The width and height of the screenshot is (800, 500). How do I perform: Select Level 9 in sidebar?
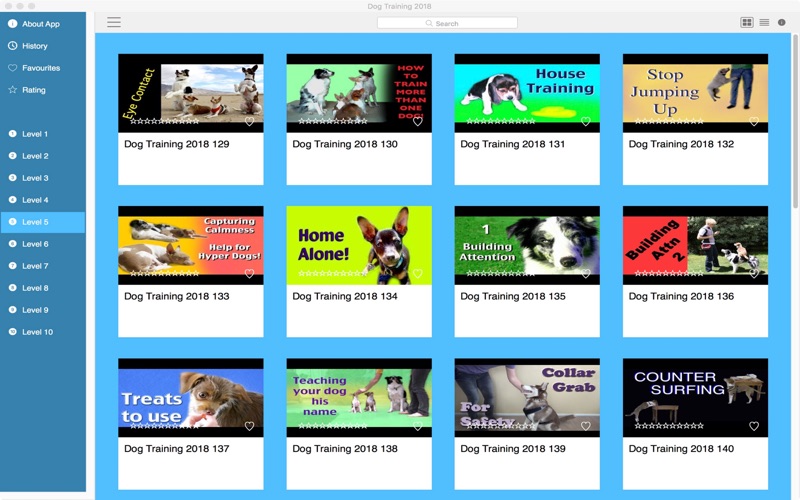tap(42, 310)
